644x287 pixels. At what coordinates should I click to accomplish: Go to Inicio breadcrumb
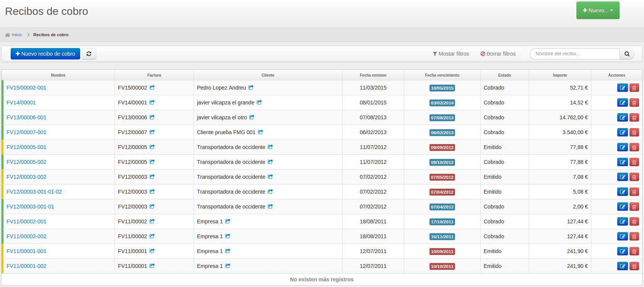click(x=14, y=35)
